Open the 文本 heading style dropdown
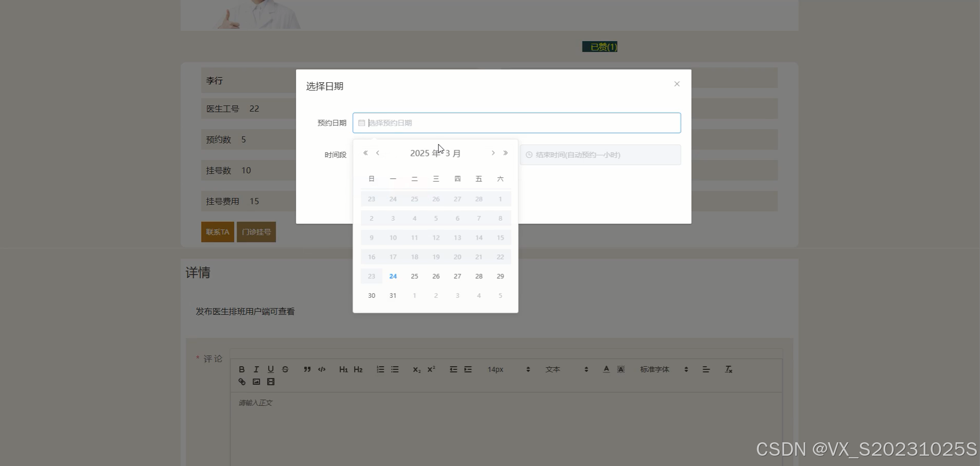 point(567,369)
